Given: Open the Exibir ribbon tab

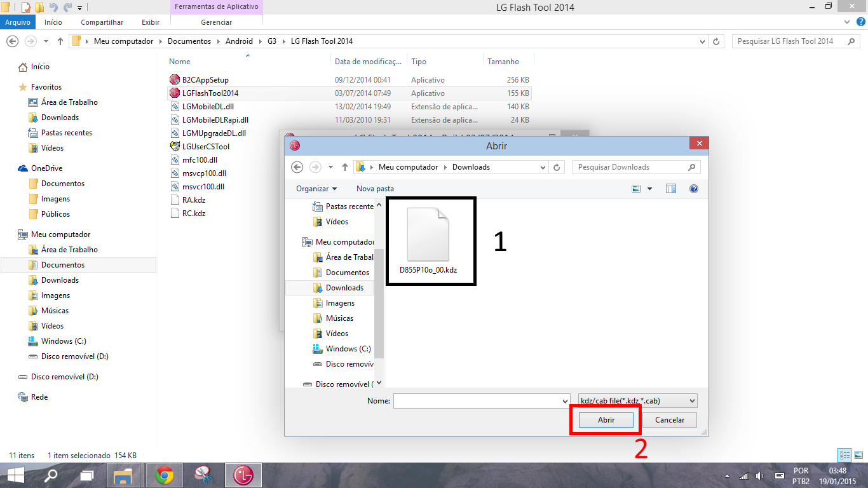Looking at the screenshot, I should pos(151,22).
